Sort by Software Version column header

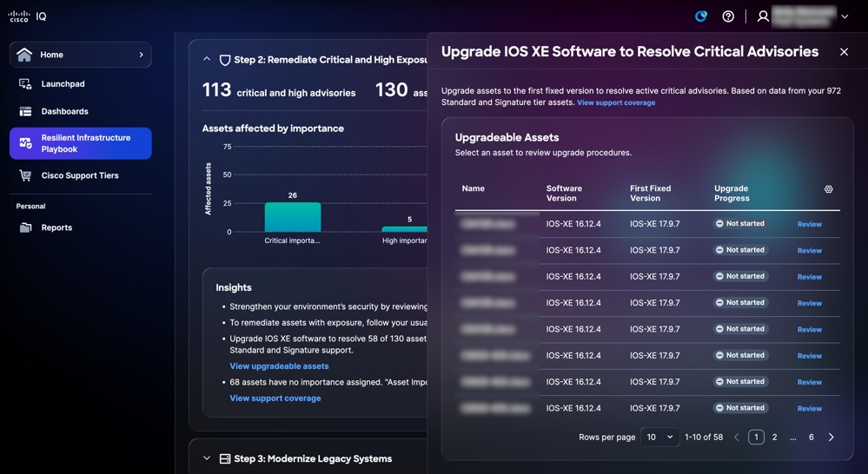[x=564, y=194]
